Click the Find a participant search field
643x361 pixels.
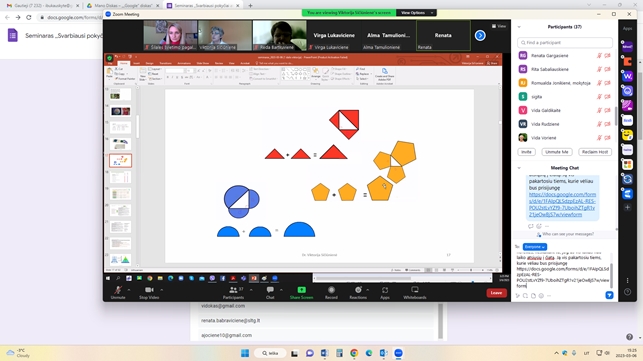point(565,43)
